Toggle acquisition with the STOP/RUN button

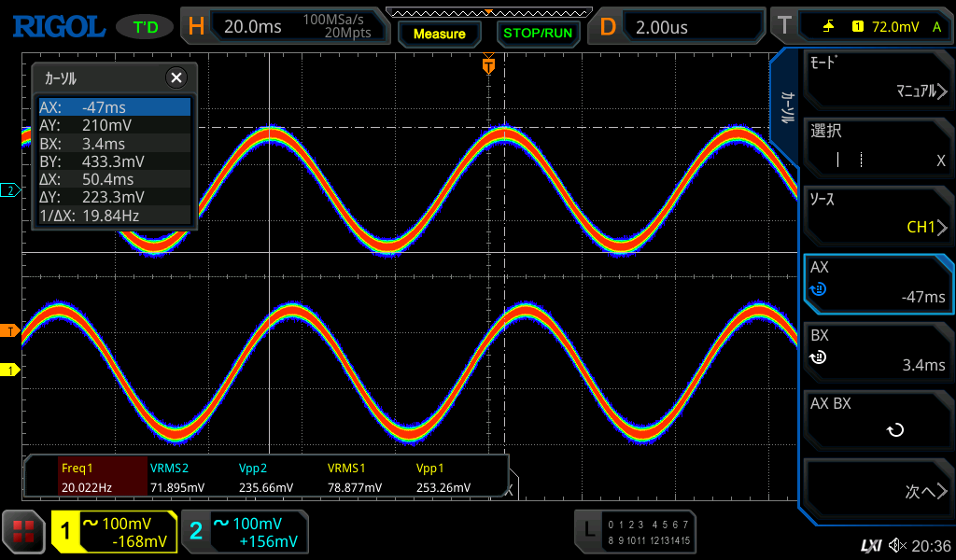[x=537, y=33]
